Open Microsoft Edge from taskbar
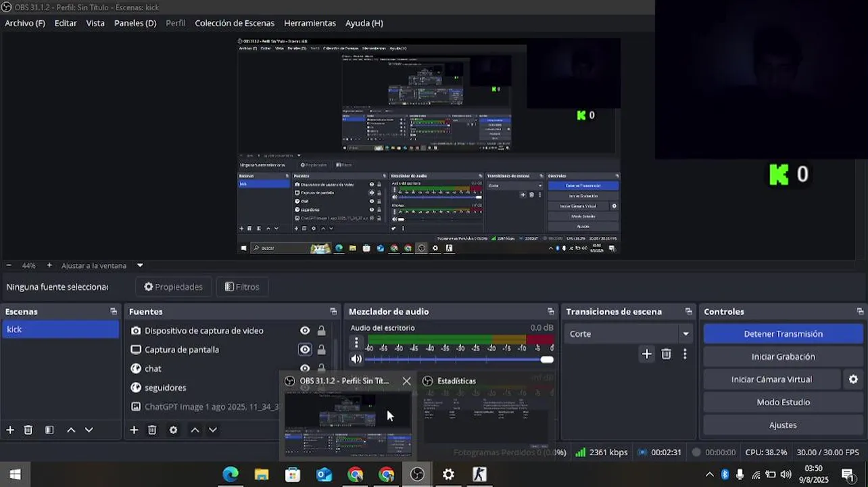 coord(231,475)
